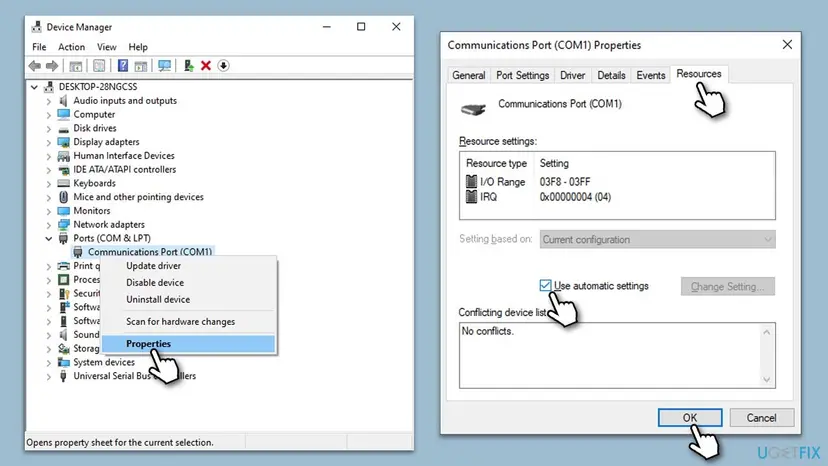This screenshot has width=828, height=466.
Task: Click the System devices category icon
Action: [63, 362]
